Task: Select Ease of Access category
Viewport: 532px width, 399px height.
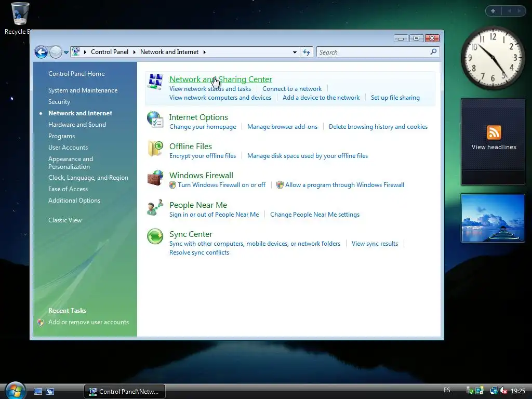Action: [x=68, y=189]
